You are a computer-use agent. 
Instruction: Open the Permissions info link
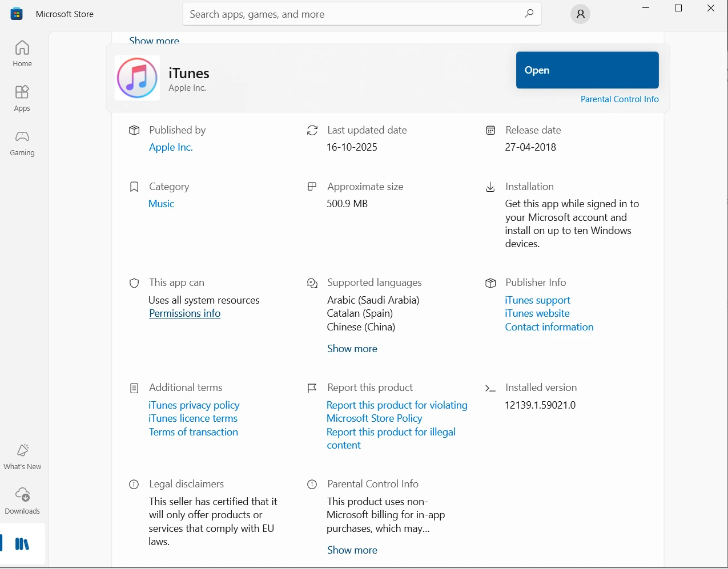(184, 313)
